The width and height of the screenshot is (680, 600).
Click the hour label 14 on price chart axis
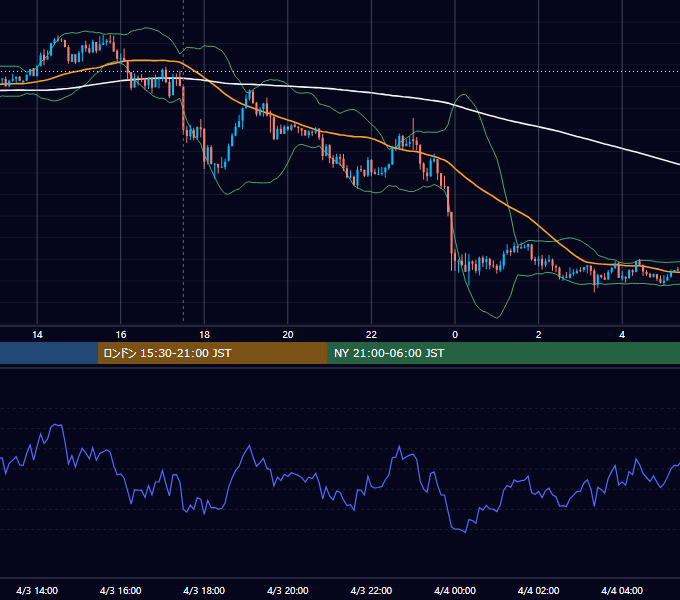[x=37, y=335]
